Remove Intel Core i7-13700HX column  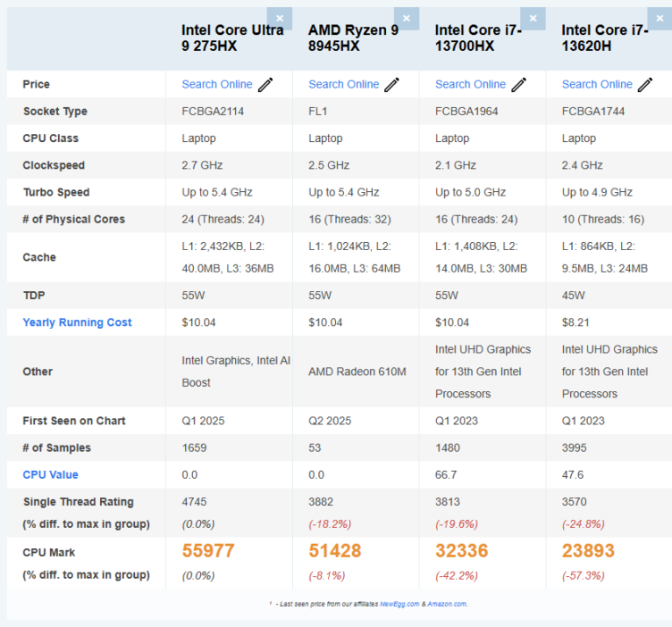point(533,19)
